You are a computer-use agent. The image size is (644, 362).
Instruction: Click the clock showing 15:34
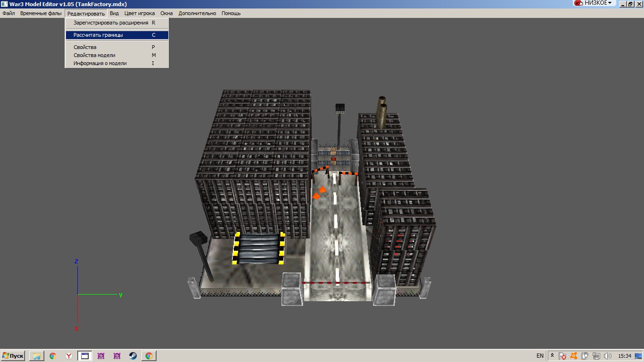tap(625, 356)
